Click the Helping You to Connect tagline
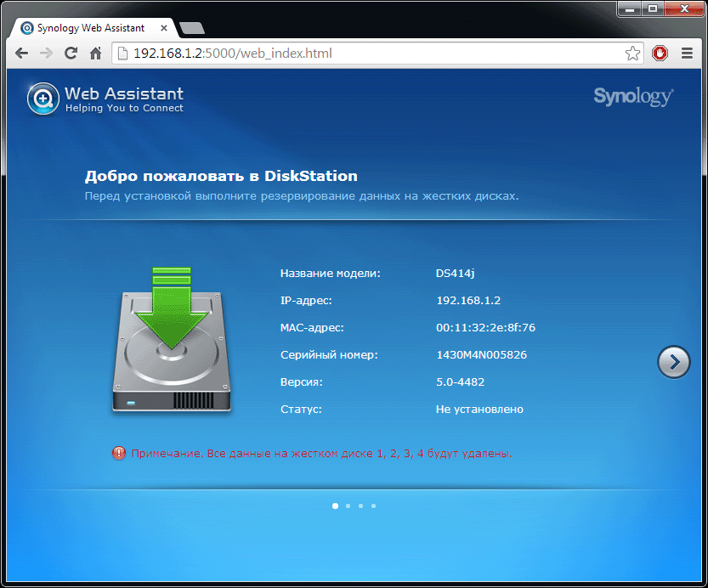 click(x=124, y=108)
